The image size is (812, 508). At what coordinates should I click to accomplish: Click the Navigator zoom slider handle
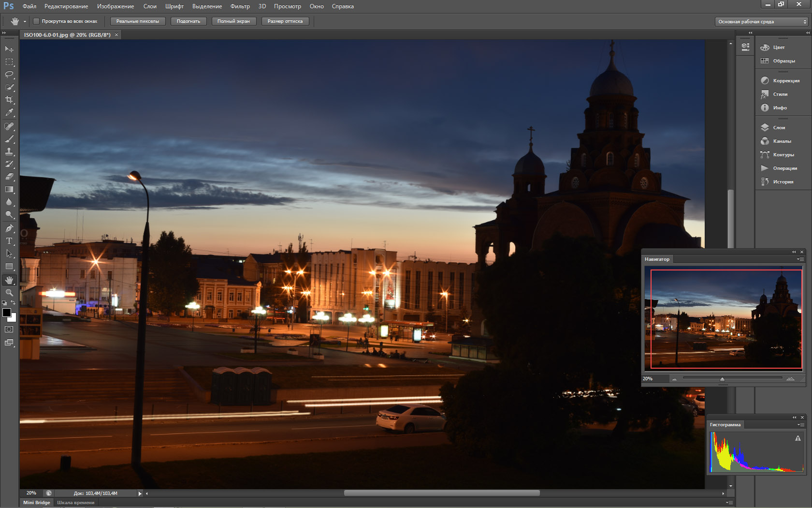click(722, 379)
